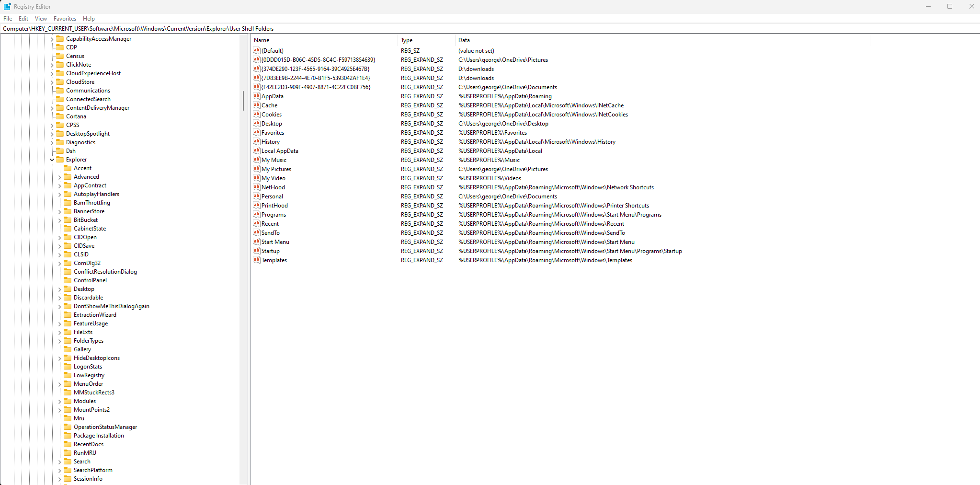Image resolution: width=980 pixels, height=485 pixels.
Task: Expand the Advanced key
Action: (x=60, y=177)
